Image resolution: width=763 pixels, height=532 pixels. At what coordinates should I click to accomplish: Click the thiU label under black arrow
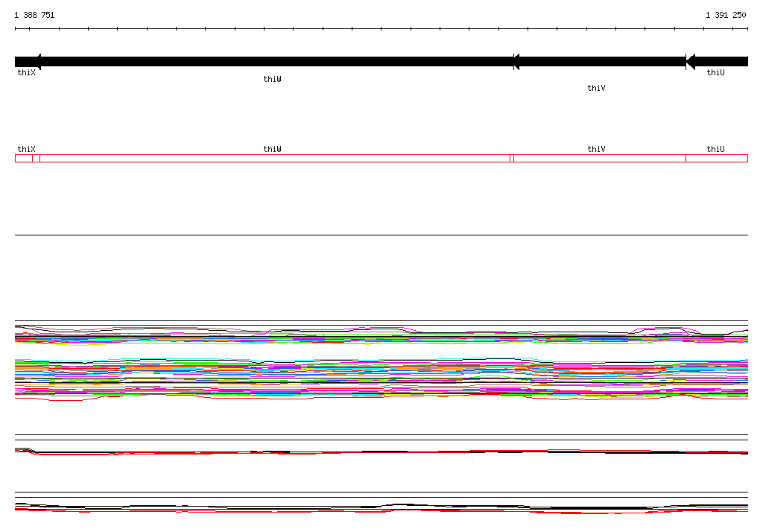click(x=715, y=72)
